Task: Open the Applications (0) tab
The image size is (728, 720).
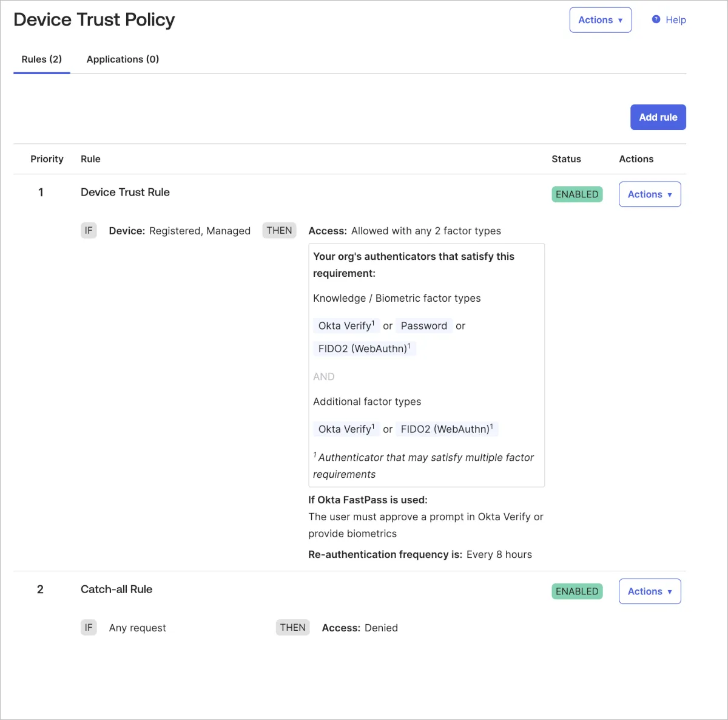Action: point(123,59)
